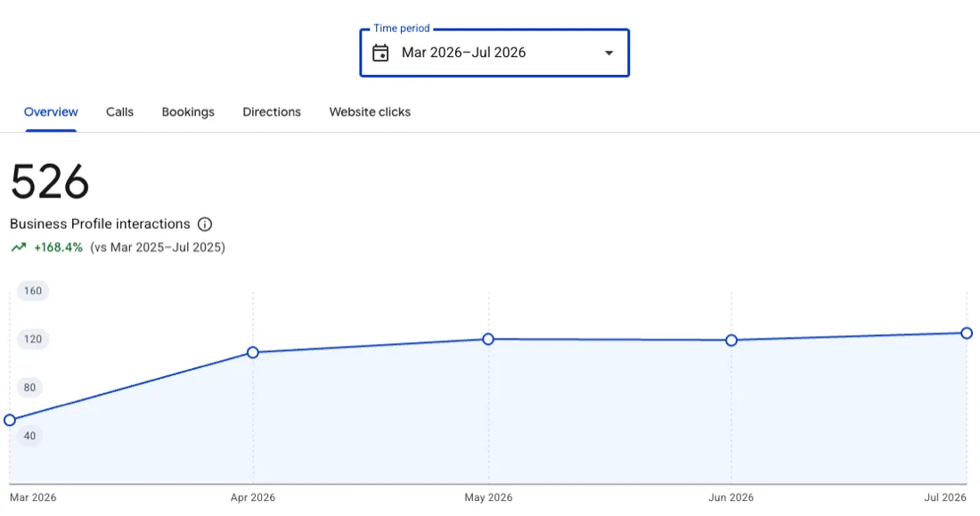This screenshot has width=980, height=516.
Task: Go to the Website clicks tab
Action: 370,112
